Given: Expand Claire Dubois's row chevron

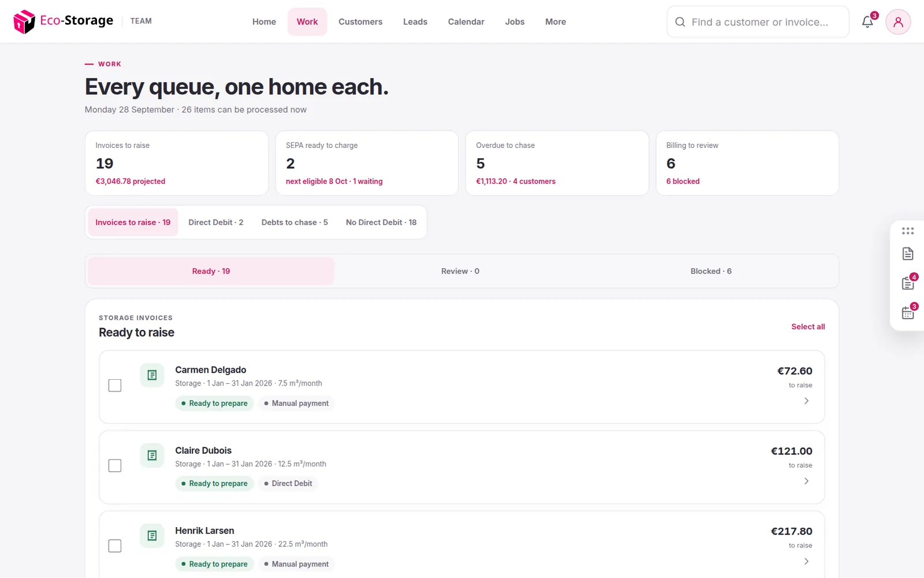Looking at the screenshot, I should click(806, 481).
